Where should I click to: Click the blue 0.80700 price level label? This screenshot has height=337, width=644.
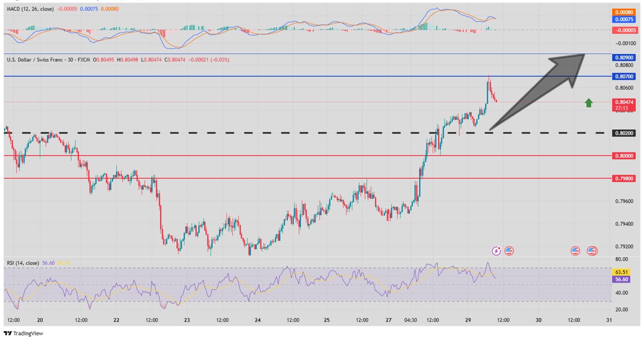pyautogui.click(x=624, y=76)
